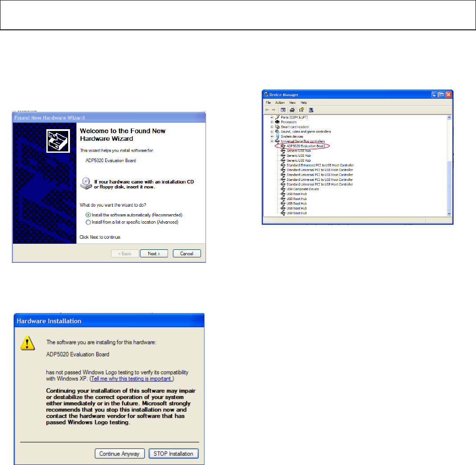Click the vertical scrollbar thumb in Device Manager
This screenshot has width=476, height=465.
click(449, 186)
